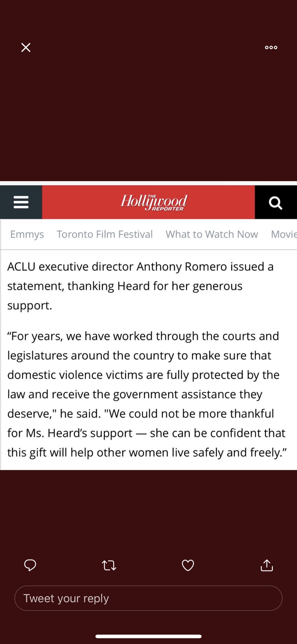Open the Hollywood Reporter hamburger menu
297x644 pixels.
[21, 202]
